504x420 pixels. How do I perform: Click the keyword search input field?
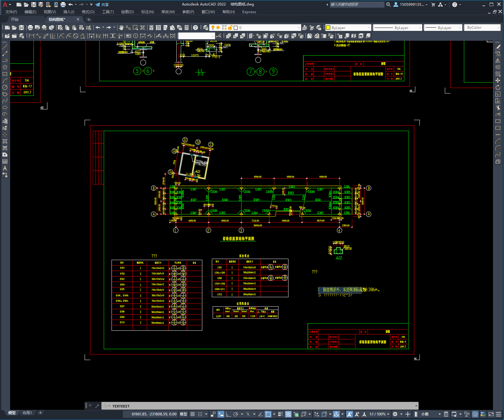click(357, 5)
